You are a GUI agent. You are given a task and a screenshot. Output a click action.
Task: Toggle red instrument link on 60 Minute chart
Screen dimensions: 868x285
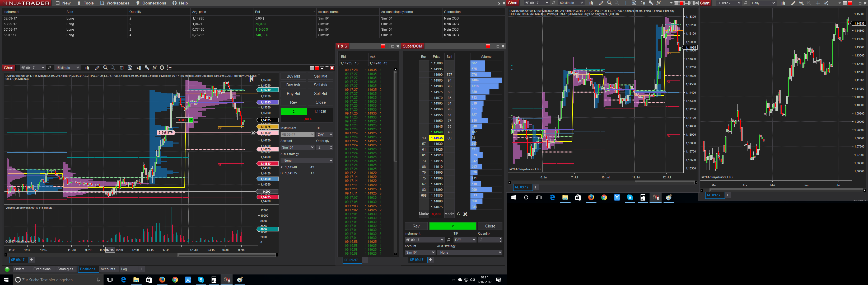[681, 3]
